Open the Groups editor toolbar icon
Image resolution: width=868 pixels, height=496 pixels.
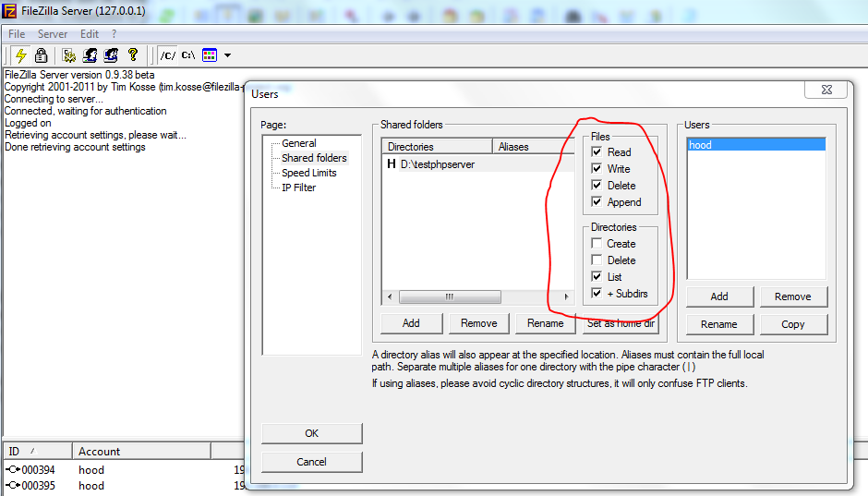(x=111, y=55)
